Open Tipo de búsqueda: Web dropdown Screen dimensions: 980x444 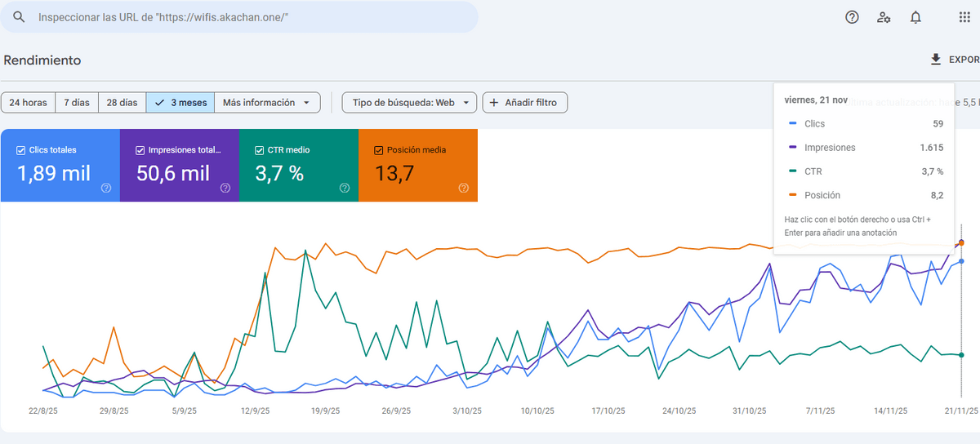pyautogui.click(x=409, y=103)
